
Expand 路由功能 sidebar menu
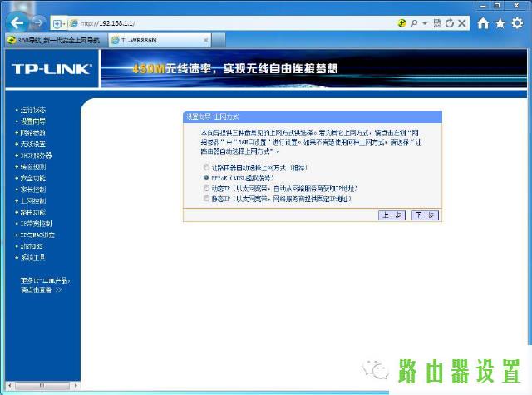point(33,212)
